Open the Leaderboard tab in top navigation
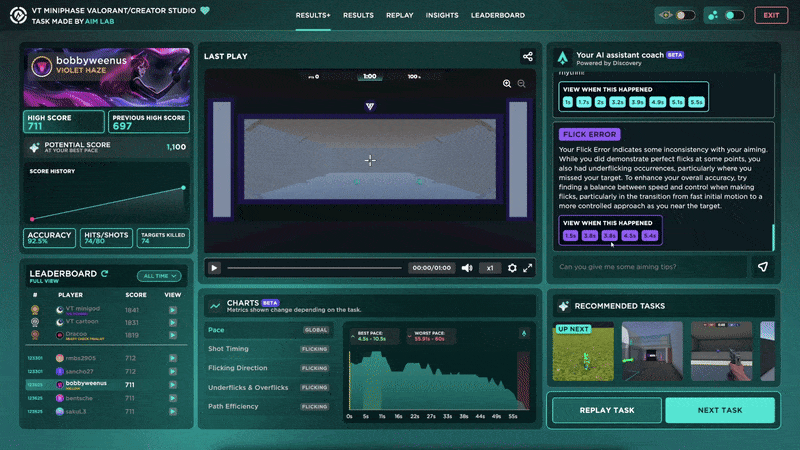Image resolution: width=800 pixels, height=450 pixels. point(498,15)
